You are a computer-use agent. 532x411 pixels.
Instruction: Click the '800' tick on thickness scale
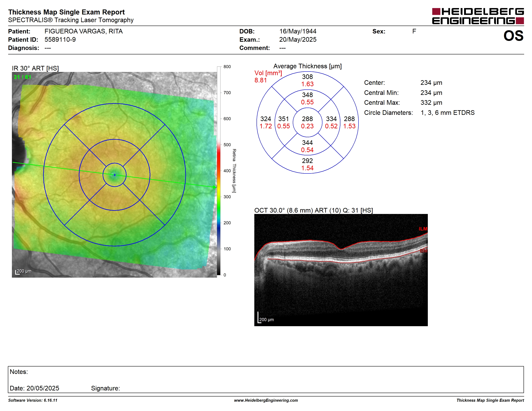pos(227,67)
